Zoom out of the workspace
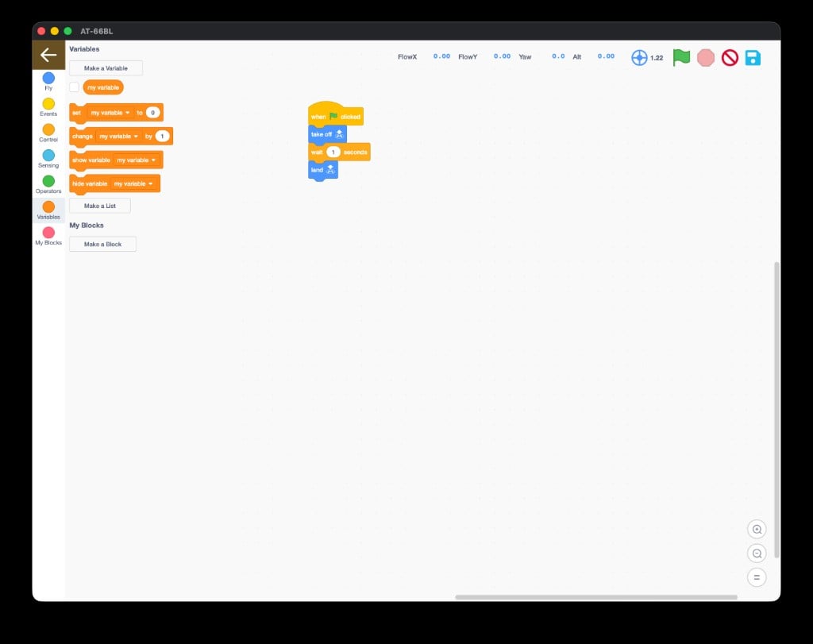 (x=757, y=553)
